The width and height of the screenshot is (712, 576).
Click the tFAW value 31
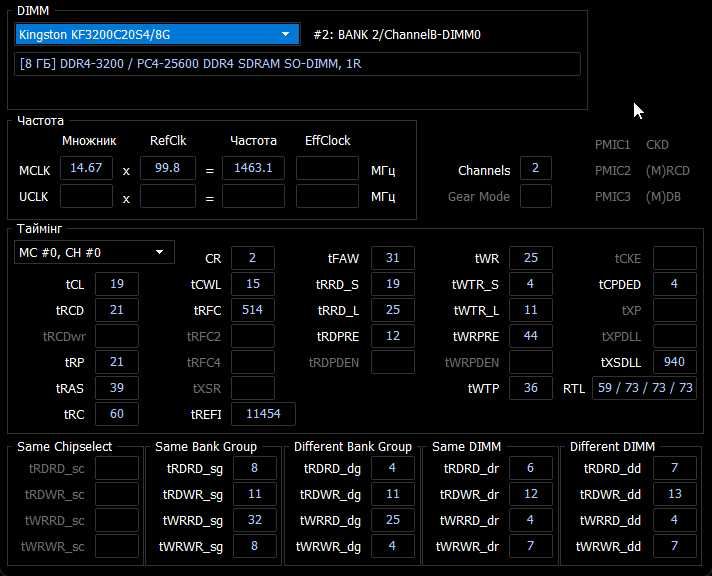coord(393,258)
